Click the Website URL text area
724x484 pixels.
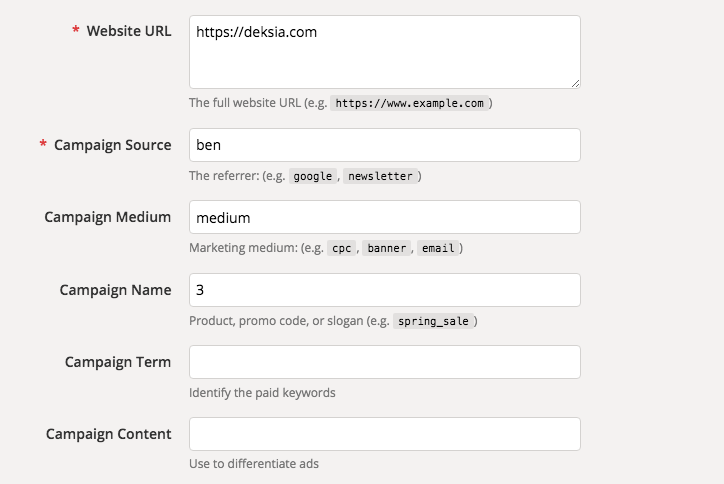coord(384,52)
